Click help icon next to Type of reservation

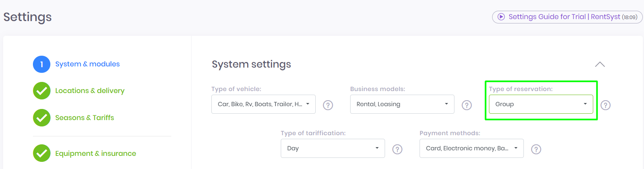click(x=606, y=105)
